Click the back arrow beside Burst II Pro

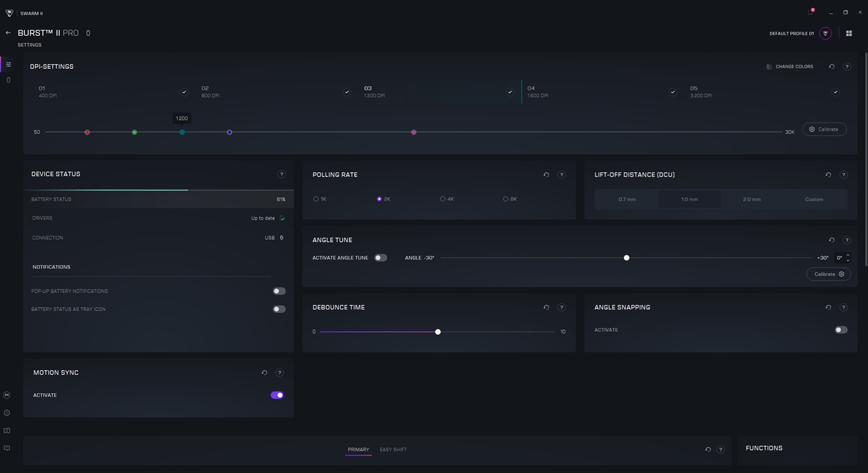[x=8, y=33]
